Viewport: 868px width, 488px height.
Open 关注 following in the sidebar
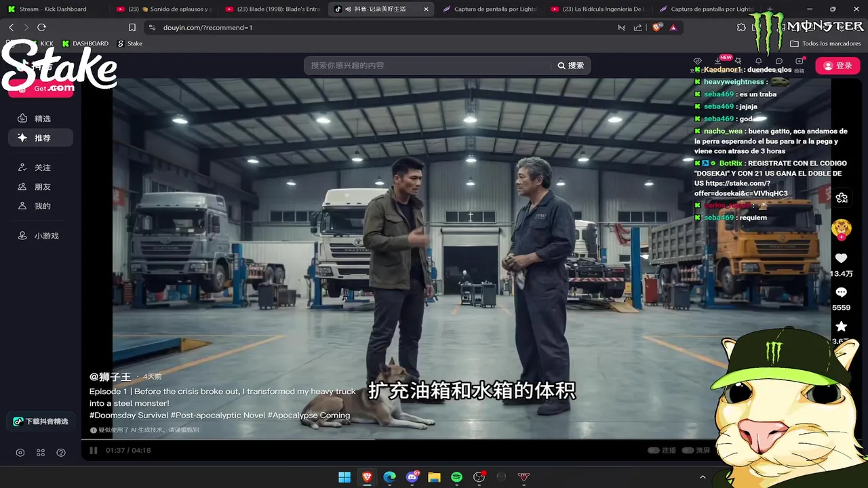coord(41,167)
